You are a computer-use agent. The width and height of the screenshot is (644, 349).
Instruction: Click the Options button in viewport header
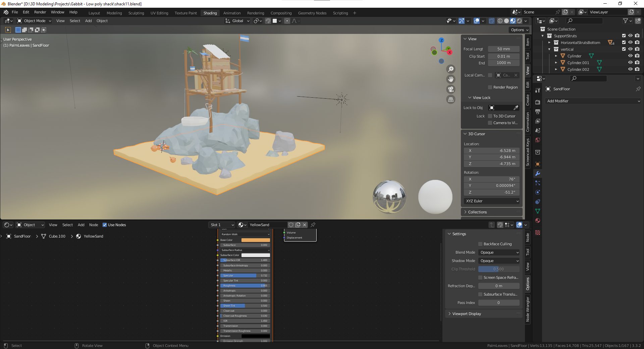520,30
